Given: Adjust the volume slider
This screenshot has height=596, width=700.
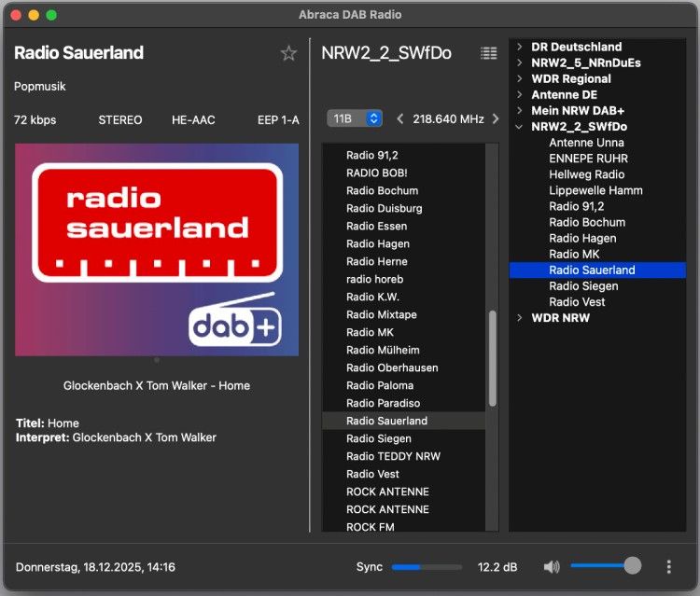Looking at the screenshot, I should 632,566.
